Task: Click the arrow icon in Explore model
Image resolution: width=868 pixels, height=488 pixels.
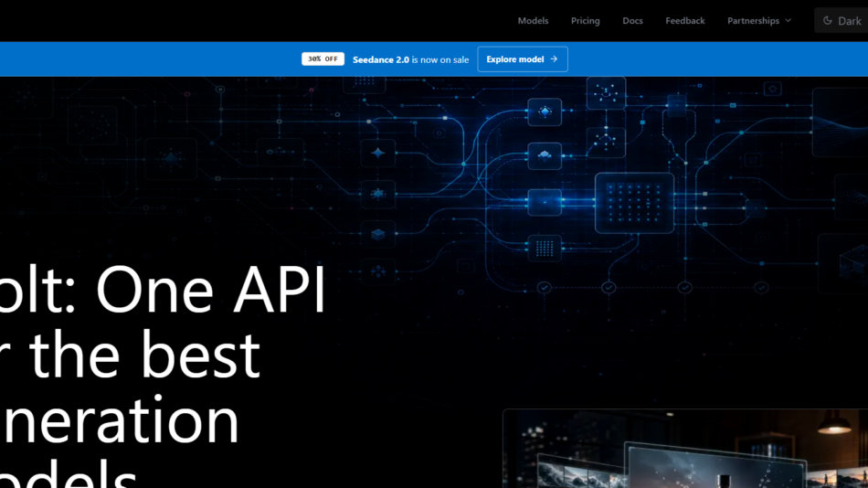Action: point(554,59)
